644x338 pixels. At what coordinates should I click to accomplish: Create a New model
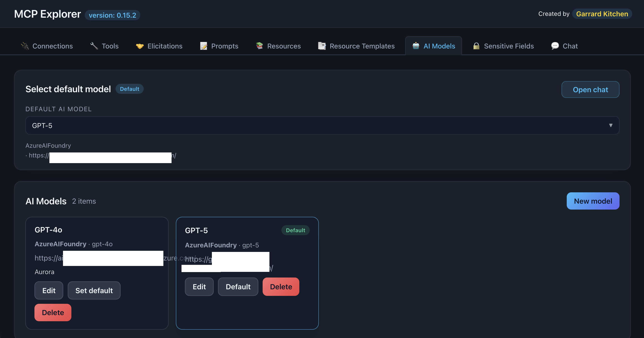pos(593,201)
